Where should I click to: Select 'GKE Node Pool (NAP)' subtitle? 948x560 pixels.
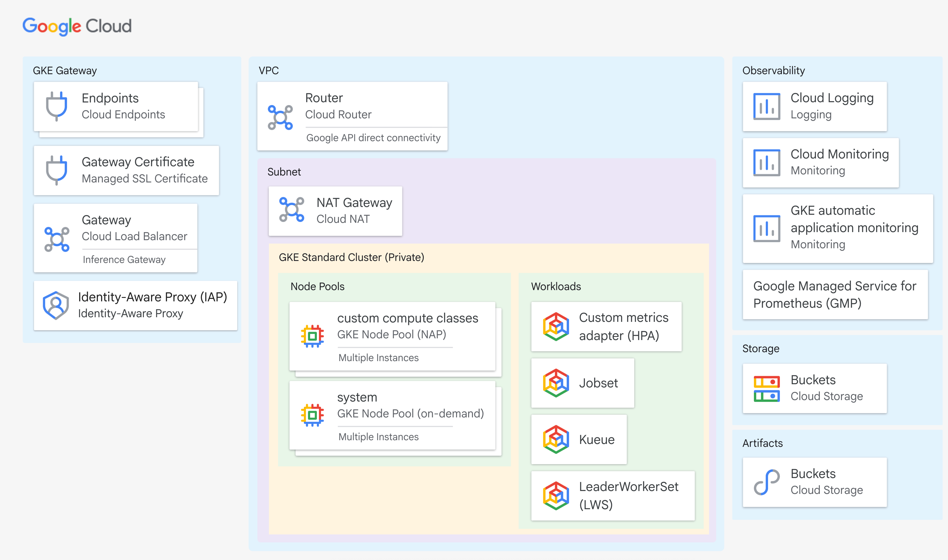pyautogui.click(x=391, y=334)
